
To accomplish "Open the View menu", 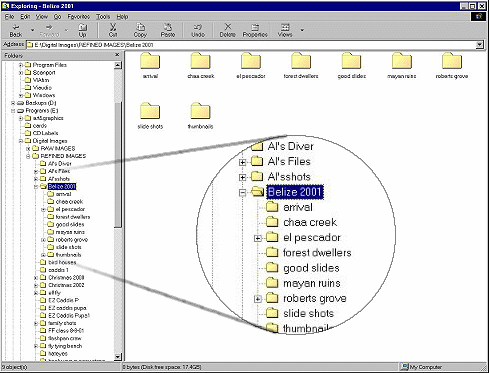I will pyautogui.click(x=42, y=16).
